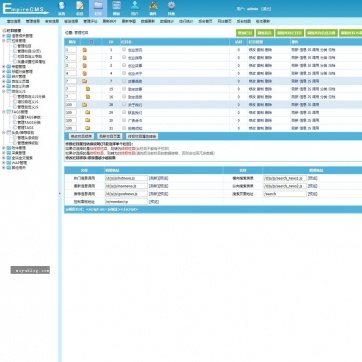
Task: Open 后台首页 in the secondary menu bar
Action: click(x=205, y=21)
